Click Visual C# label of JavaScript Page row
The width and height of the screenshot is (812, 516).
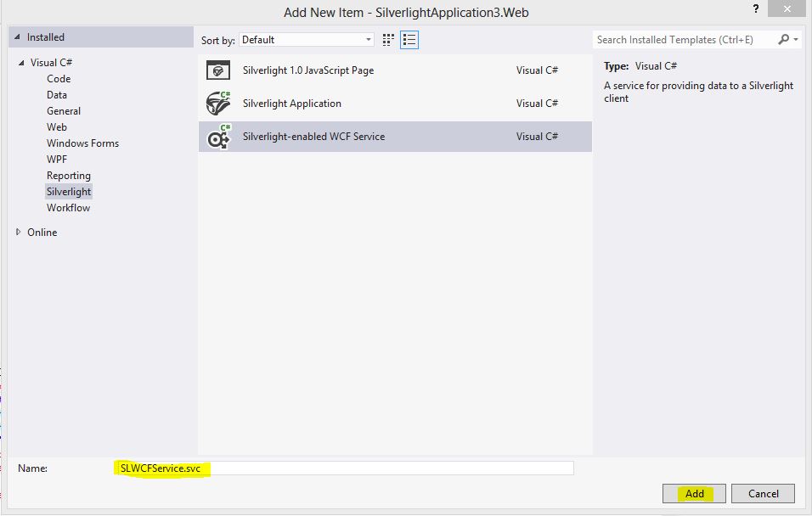pos(537,70)
